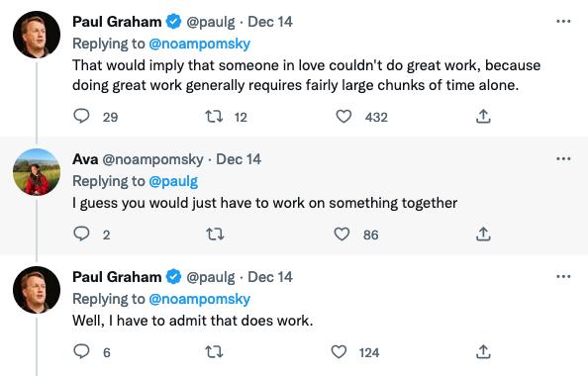The width and height of the screenshot is (588, 376).
Task: Retweet 'Well, I have to admit' tweet
Action: point(214,352)
